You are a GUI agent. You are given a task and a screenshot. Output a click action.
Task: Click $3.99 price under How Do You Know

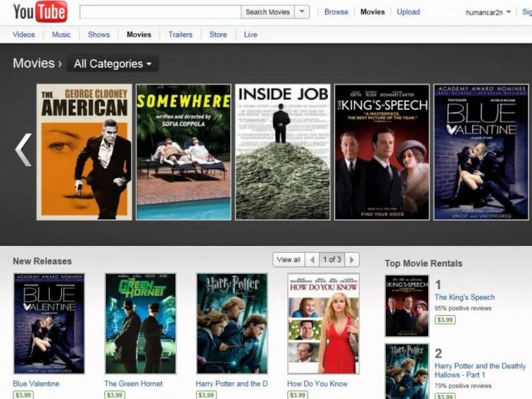click(298, 395)
